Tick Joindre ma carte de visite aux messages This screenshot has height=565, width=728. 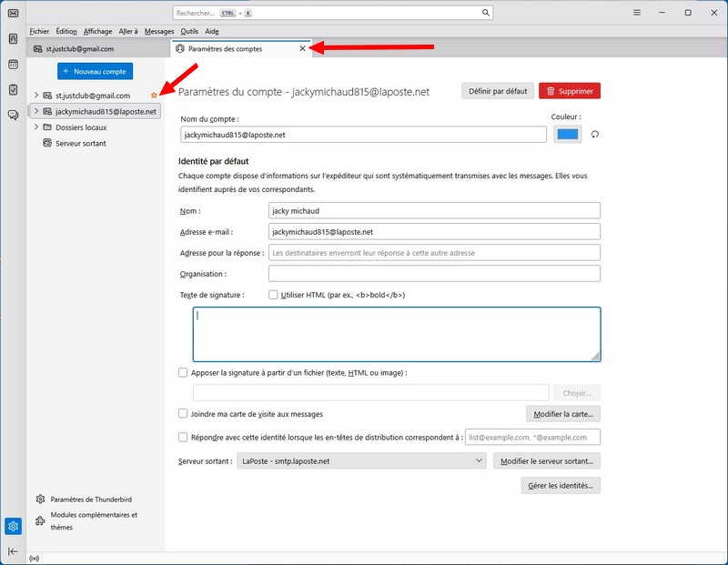(184, 413)
